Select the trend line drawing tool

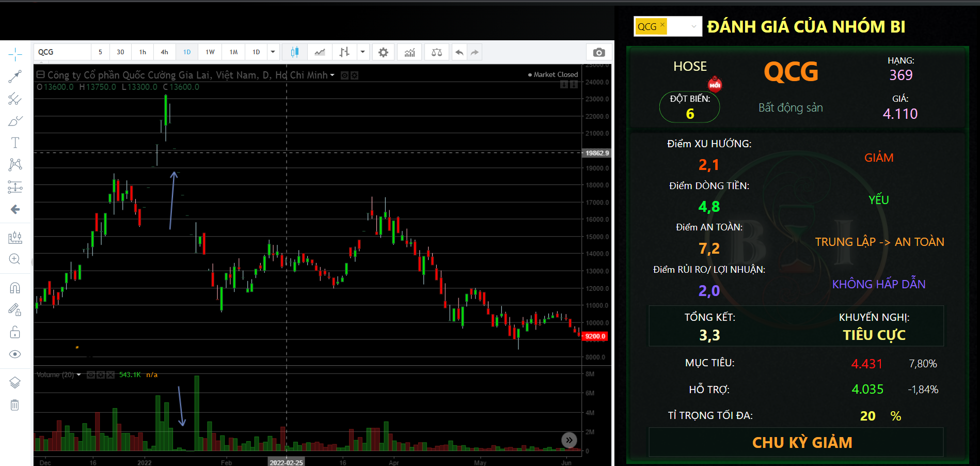pyautogui.click(x=15, y=77)
